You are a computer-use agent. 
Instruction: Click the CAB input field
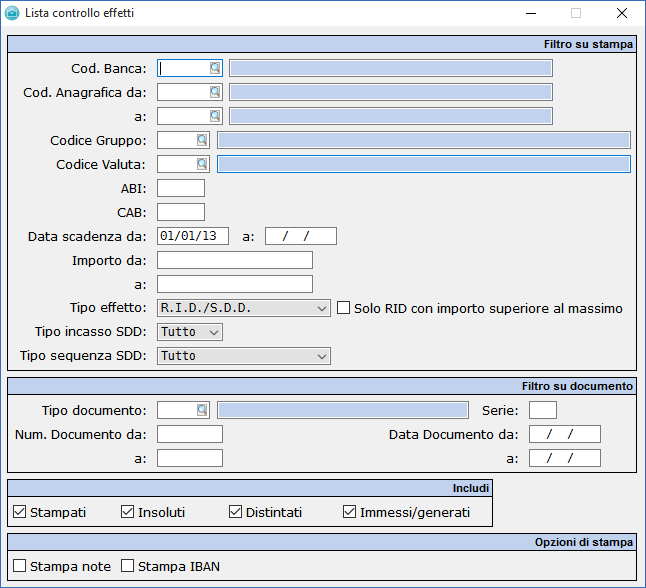pyautogui.click(x=181, y=212)
